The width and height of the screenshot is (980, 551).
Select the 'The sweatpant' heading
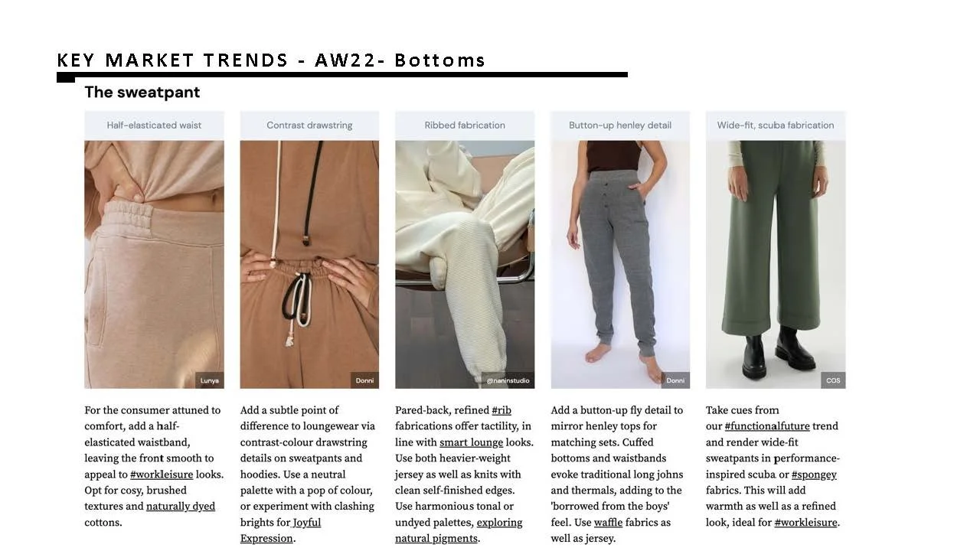pyautogui.click(x=142, y=93)
